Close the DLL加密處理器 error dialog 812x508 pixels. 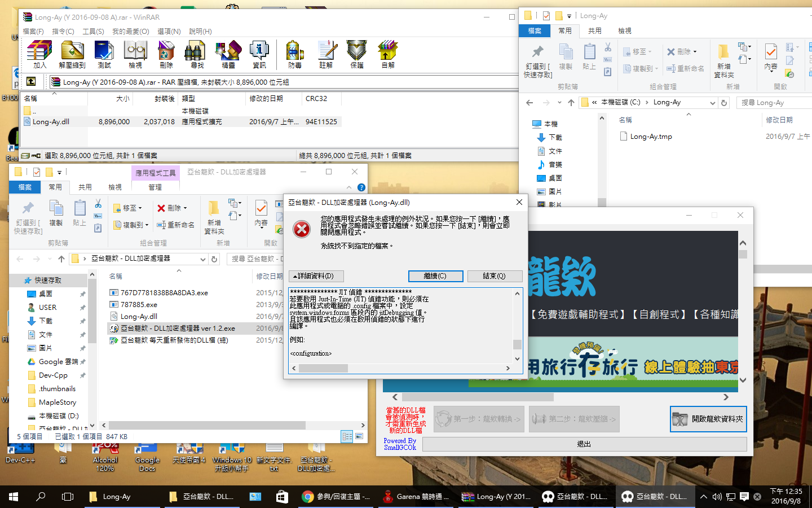click(519, 202)
